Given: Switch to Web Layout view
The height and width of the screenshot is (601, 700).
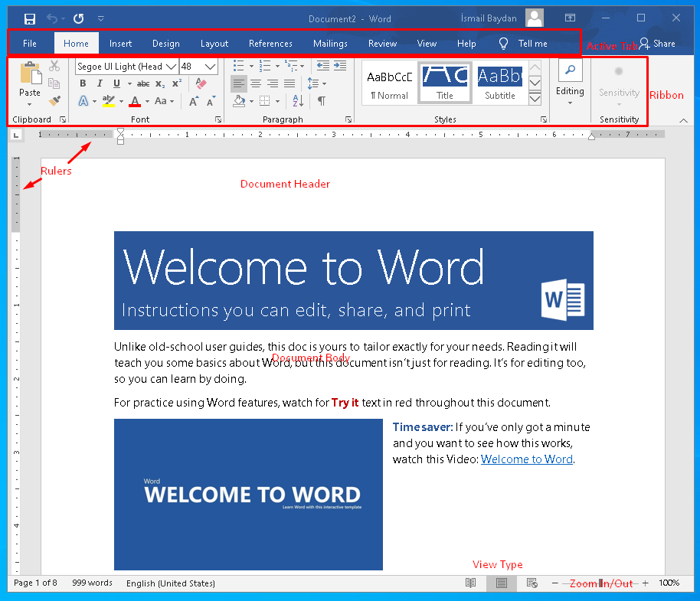Looking at the screenshot, I should [532, 583].
